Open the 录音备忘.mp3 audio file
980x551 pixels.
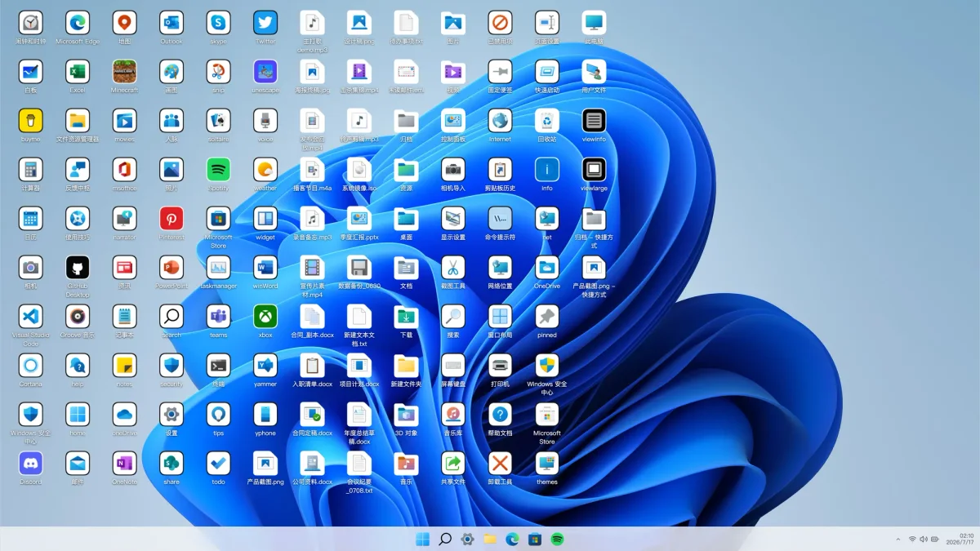pos(312,219)
